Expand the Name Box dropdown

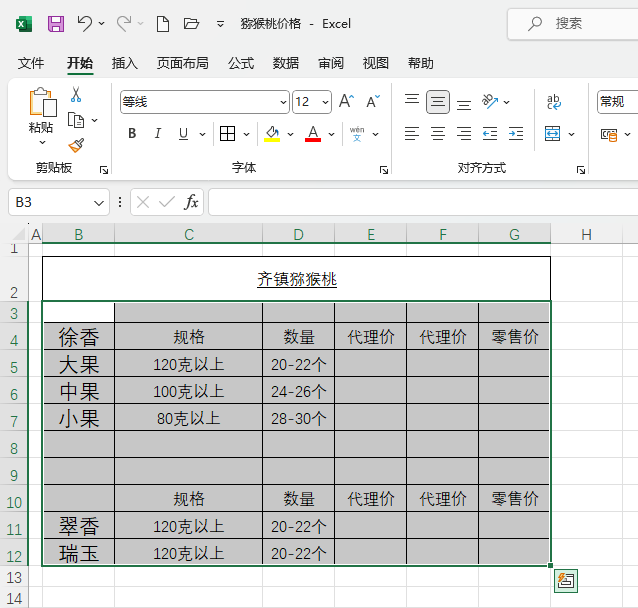99,203
